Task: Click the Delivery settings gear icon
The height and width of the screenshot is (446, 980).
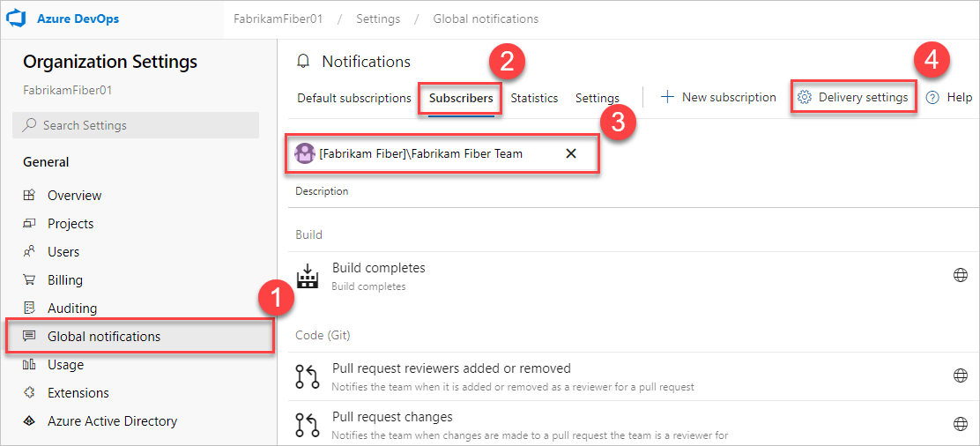Action: pyautogui.click(x=805, y=98)
